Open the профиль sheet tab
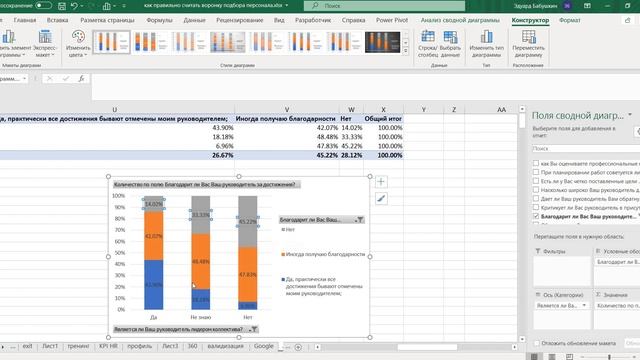 (x=140, y=346)
